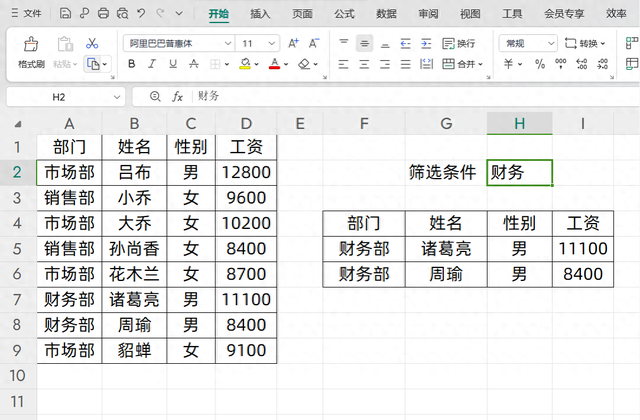Click the 换行 wrap text button
This screenshot has width=640, height=420.
click(458, 43)
